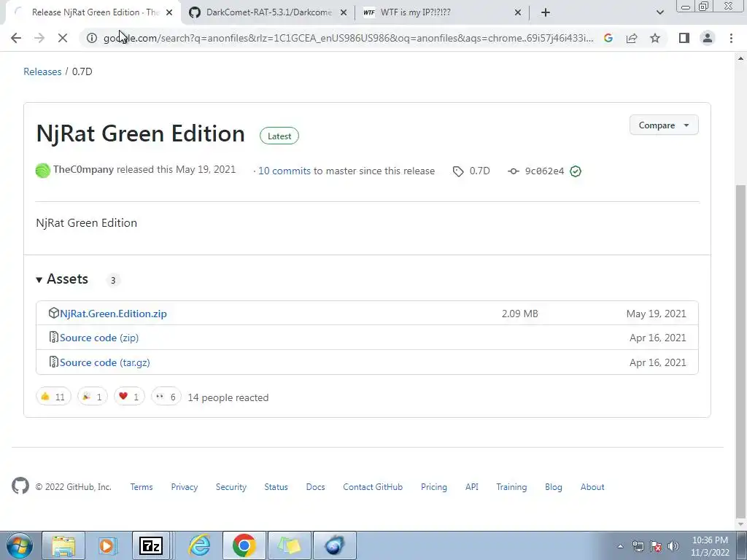Download NjRat.Green.Edition.zip asset

[x=113, y=314]
